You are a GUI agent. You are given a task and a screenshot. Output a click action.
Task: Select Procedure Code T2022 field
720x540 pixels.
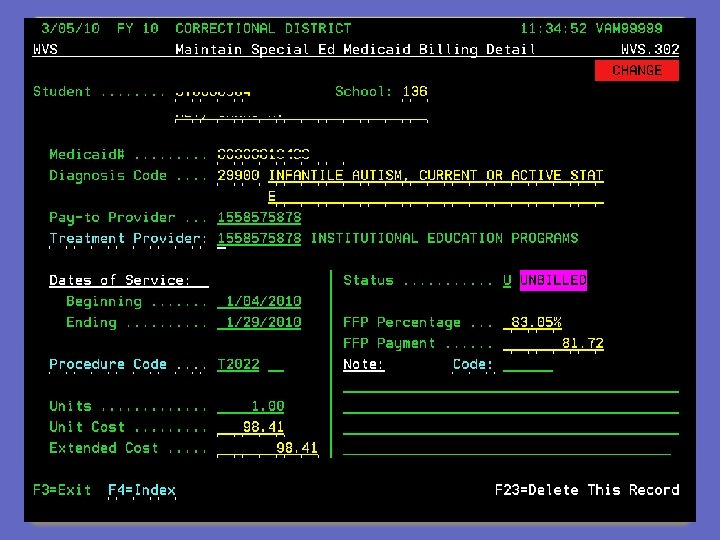coord(238,364)
